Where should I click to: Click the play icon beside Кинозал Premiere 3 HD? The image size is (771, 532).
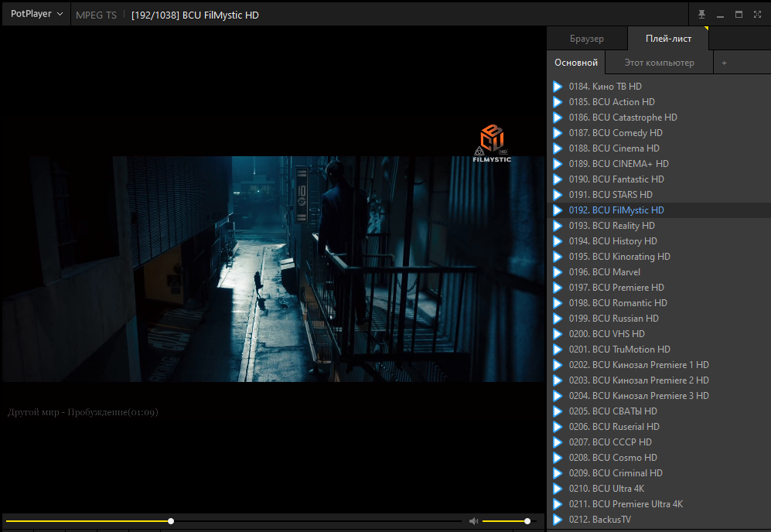click(x=558, y=397)
